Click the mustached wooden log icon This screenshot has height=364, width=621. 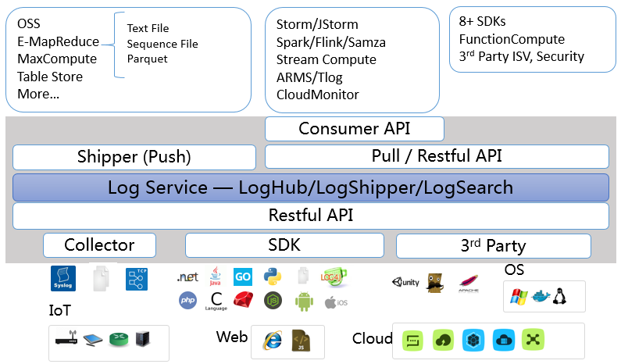point(435,283)
